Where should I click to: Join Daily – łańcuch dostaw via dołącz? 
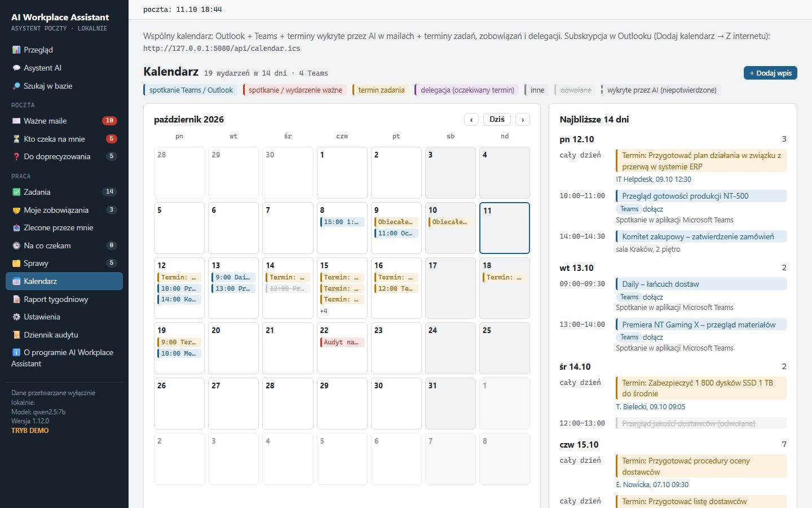(x=653, y=297)
